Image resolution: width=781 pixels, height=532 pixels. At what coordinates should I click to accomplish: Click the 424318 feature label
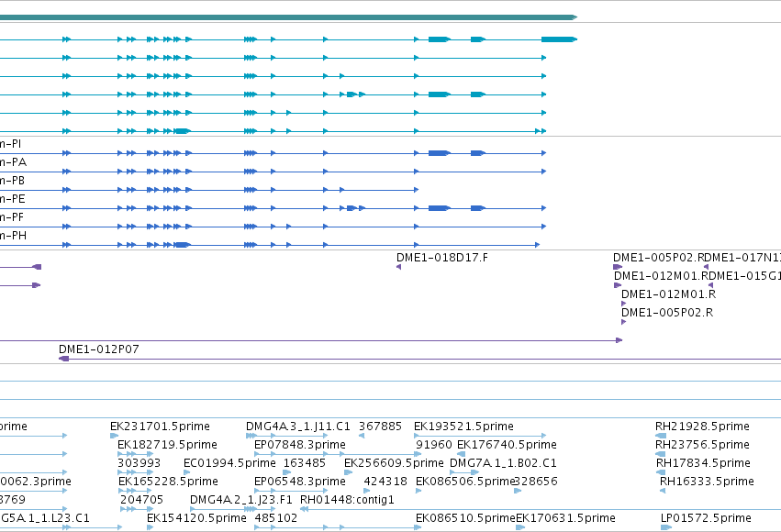pyautogui.click(x=385, y=482)
